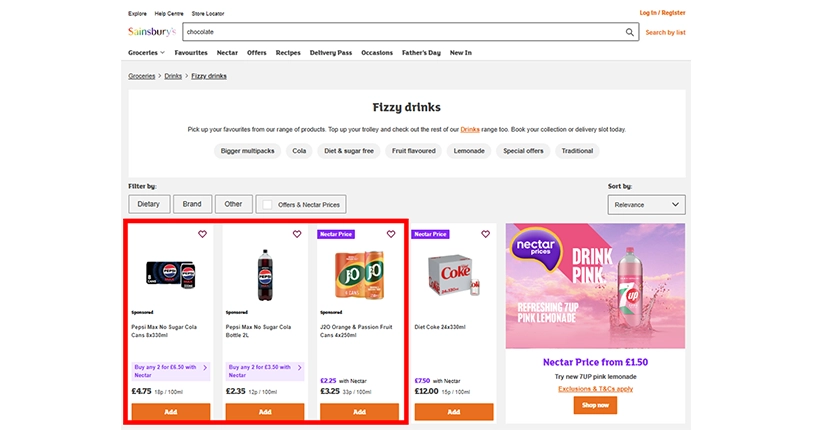Screen dimensions: 816x430
Task: Open the Delivery Pass menu item
Action: (x=330, y=52)
